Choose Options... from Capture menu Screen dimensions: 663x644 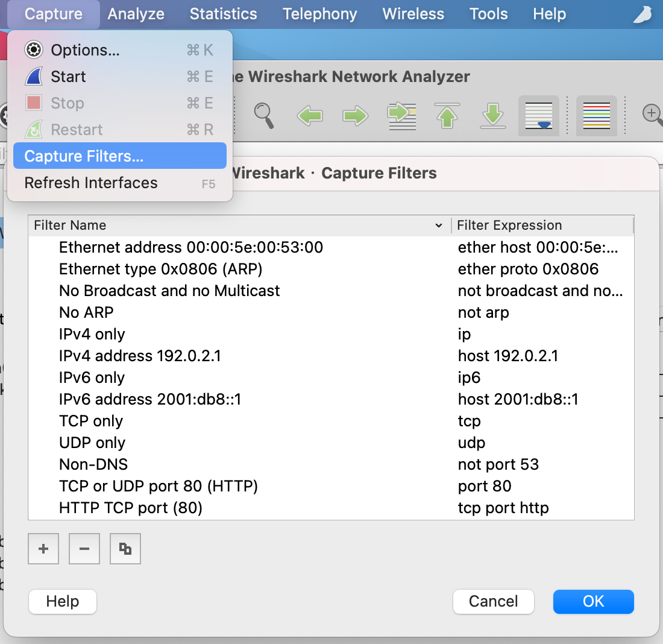point(120,50)
